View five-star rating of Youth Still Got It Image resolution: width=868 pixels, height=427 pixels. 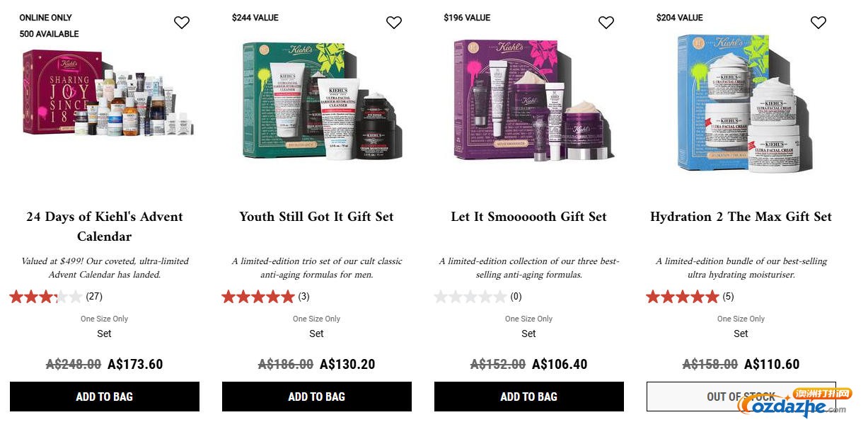click(x=265, y=297)
